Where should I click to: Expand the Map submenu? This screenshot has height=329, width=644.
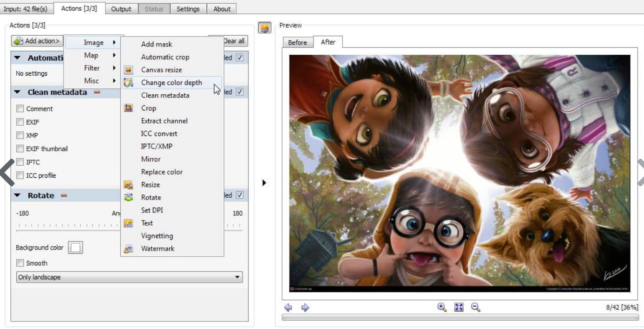pyautogui.click(x=92, y=55)
